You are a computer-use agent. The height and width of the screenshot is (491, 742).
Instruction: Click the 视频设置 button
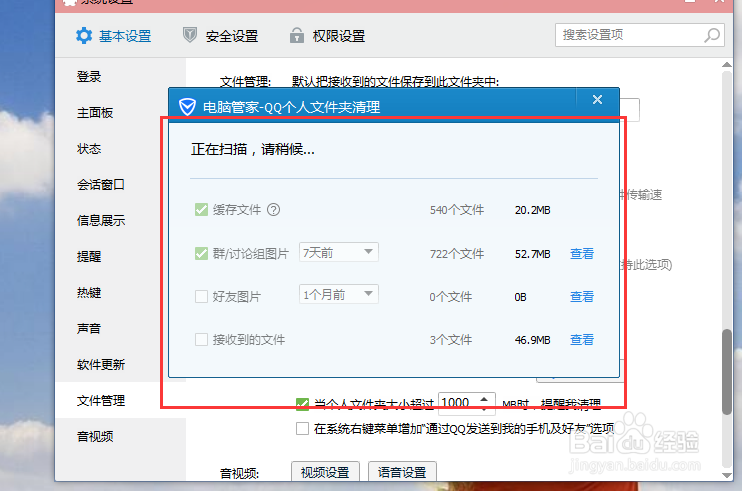click(x=325, y=472)
